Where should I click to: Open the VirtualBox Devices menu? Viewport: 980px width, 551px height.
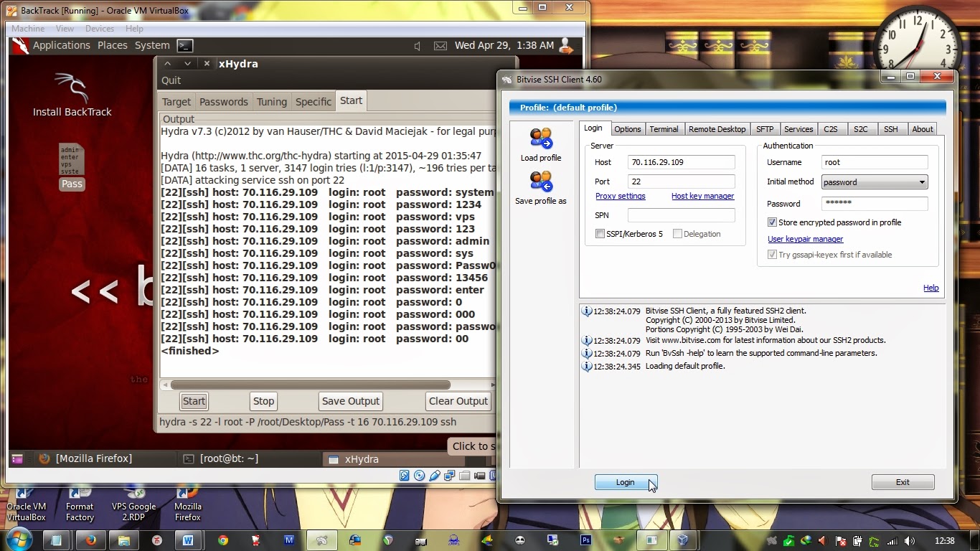tap(100, 29)
